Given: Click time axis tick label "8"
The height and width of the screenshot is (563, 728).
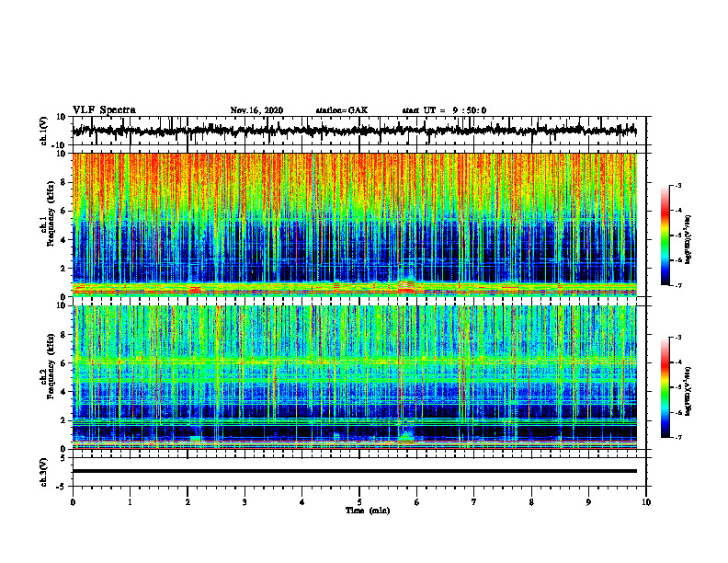Looking at the screenshot, I should (x=531, y=502).
